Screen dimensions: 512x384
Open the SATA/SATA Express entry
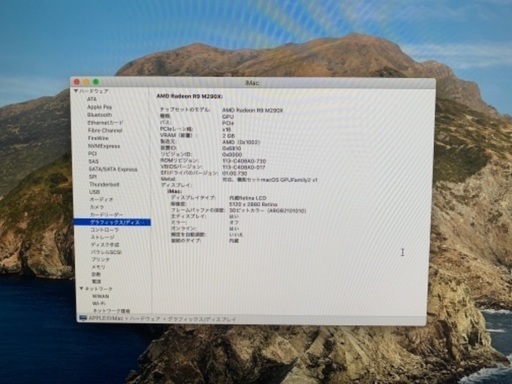tap(113, 169)
